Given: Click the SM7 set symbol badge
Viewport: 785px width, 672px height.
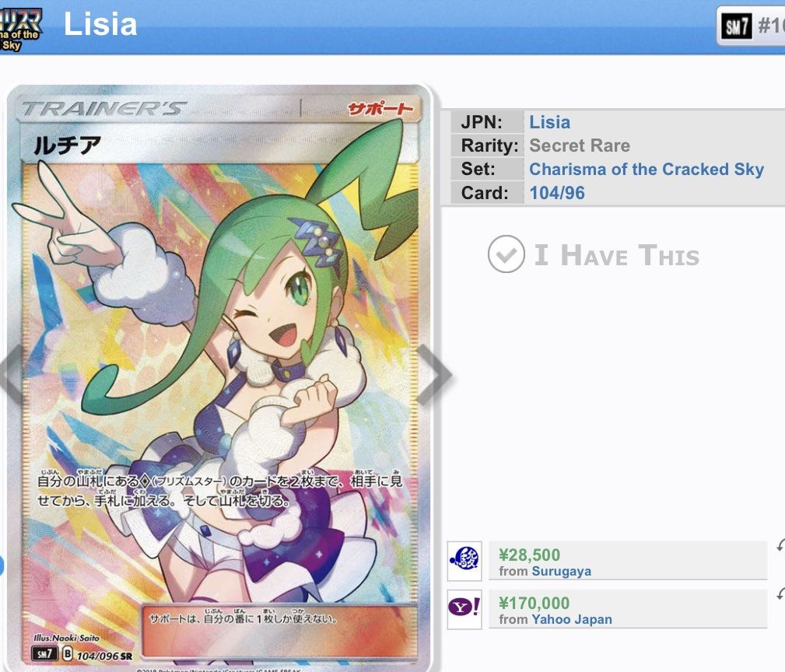Looking at the screenshot, I should [x=737, y=26].
